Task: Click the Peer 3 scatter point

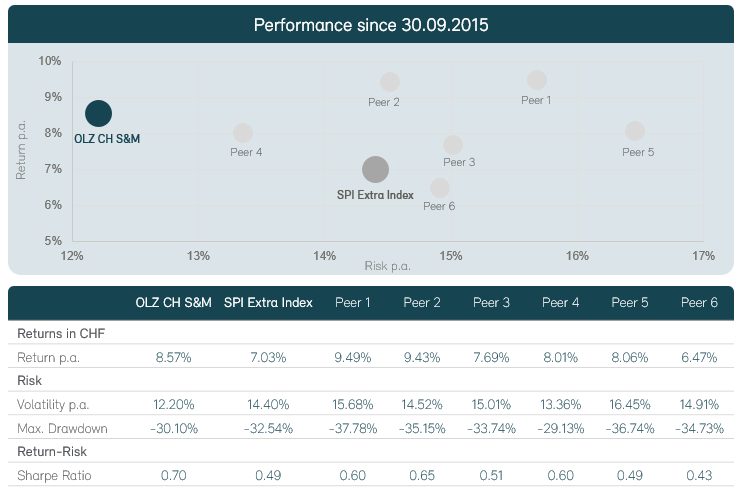Action: (x=453, y=145)
